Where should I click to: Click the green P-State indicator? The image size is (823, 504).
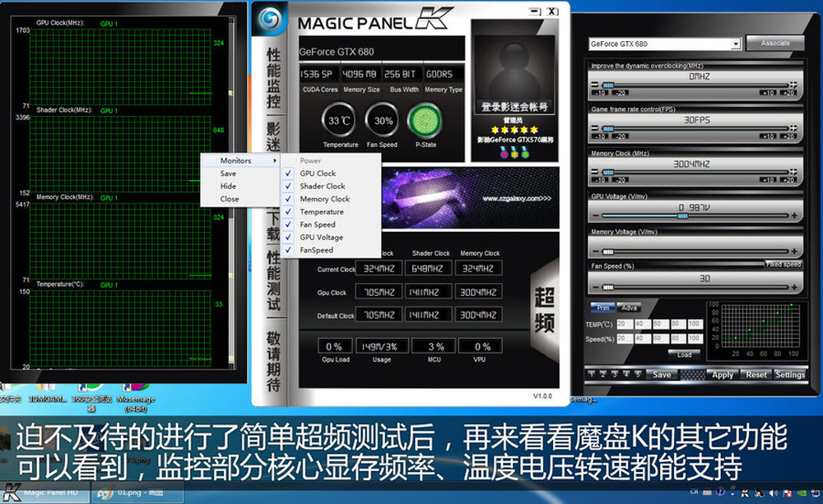tap(425, 120)
